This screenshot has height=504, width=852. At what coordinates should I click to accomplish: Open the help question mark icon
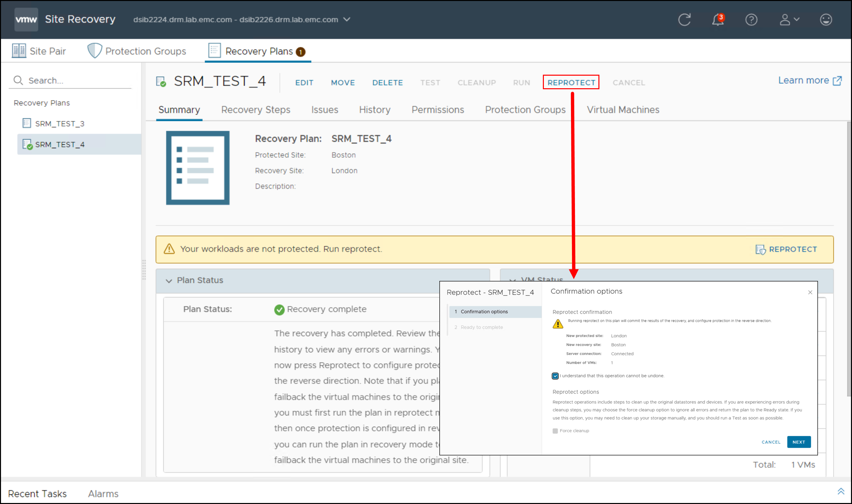click(x=751, y=20)
